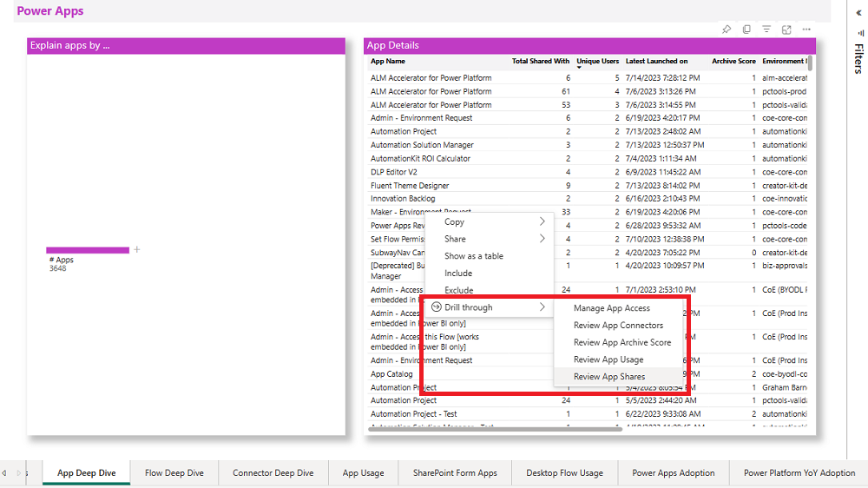The width and height of the screenshot is (868, 488).
Task: Open More options ellipsis menu
Action: [806, 30]
